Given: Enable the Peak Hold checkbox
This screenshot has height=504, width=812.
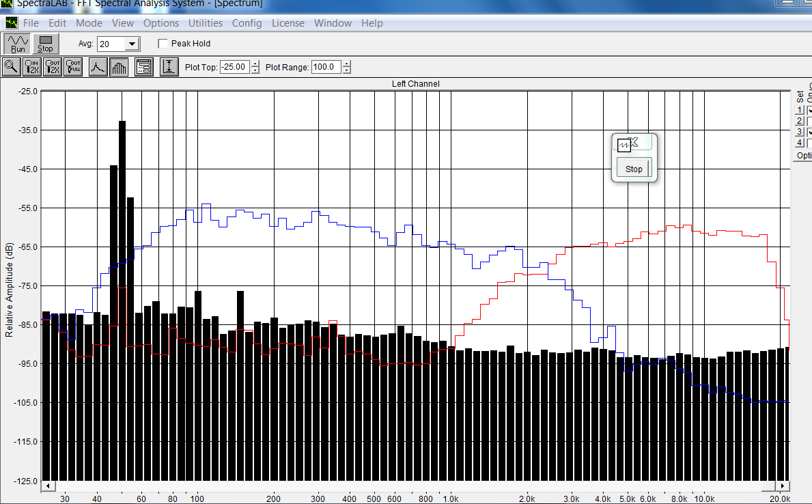Looking at the screenshot, I should [163, 44].
